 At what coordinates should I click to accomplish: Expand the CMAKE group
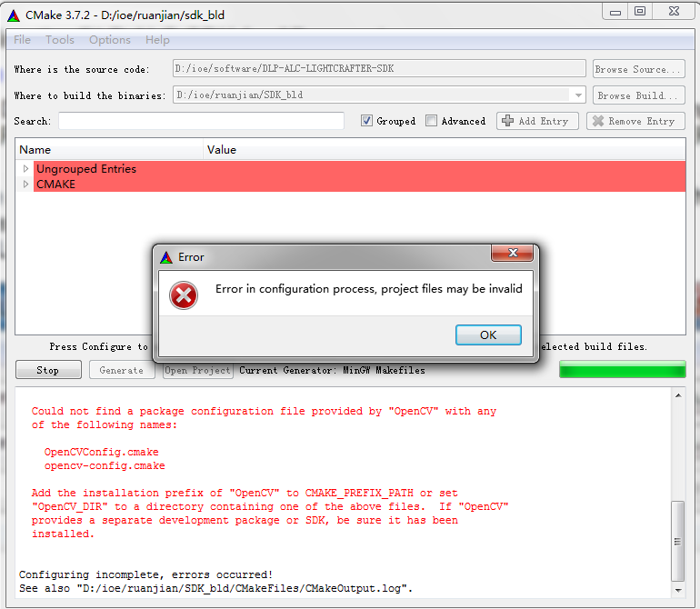point(25,184)
